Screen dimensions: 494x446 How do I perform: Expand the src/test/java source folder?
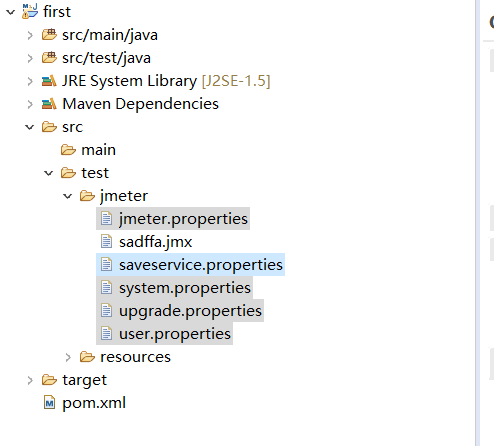[x=30, y=58]
